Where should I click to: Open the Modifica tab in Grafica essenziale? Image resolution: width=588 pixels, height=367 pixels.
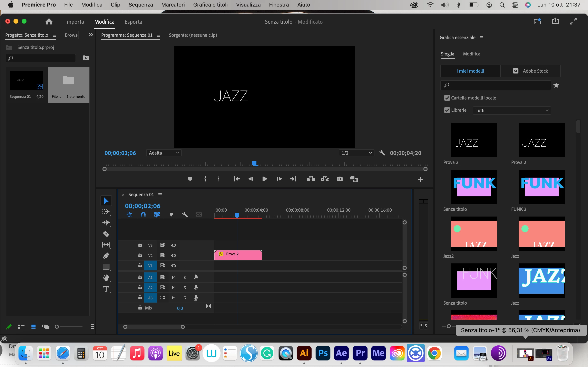(x=471, y=54)
